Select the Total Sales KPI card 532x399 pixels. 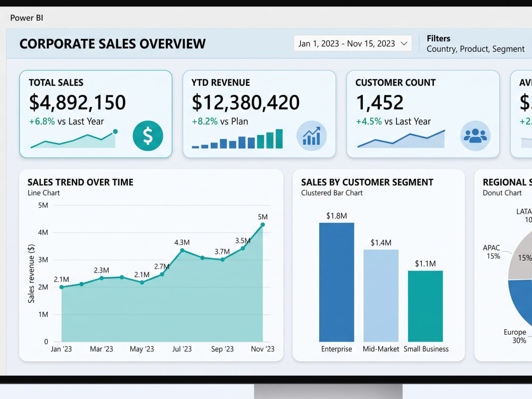[96, 114]
